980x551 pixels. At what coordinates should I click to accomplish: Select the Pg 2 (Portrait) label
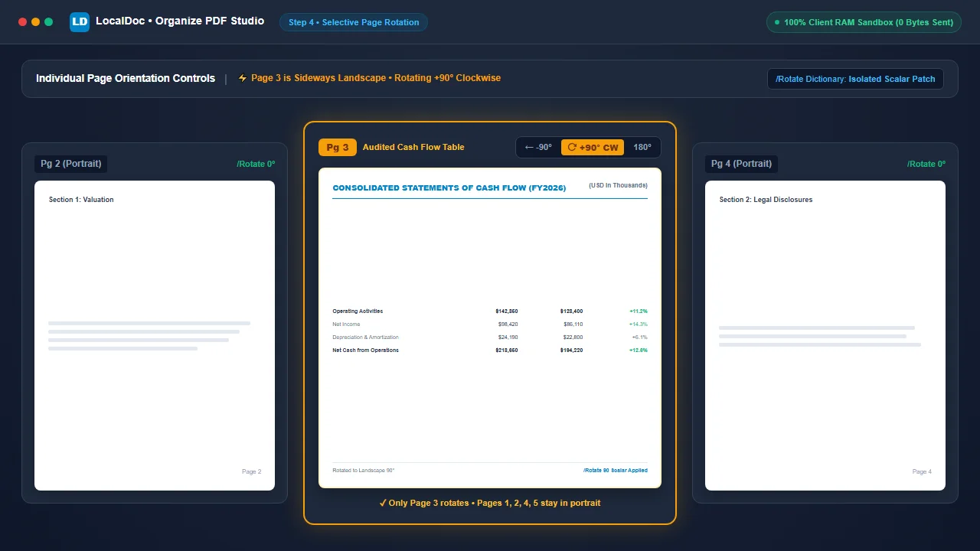click(x=70, y=164)
